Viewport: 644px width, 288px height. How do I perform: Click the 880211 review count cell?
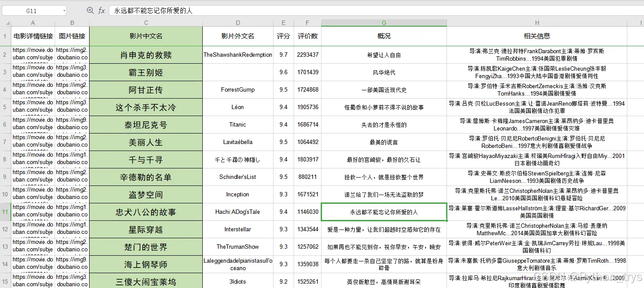click(308, 177)
